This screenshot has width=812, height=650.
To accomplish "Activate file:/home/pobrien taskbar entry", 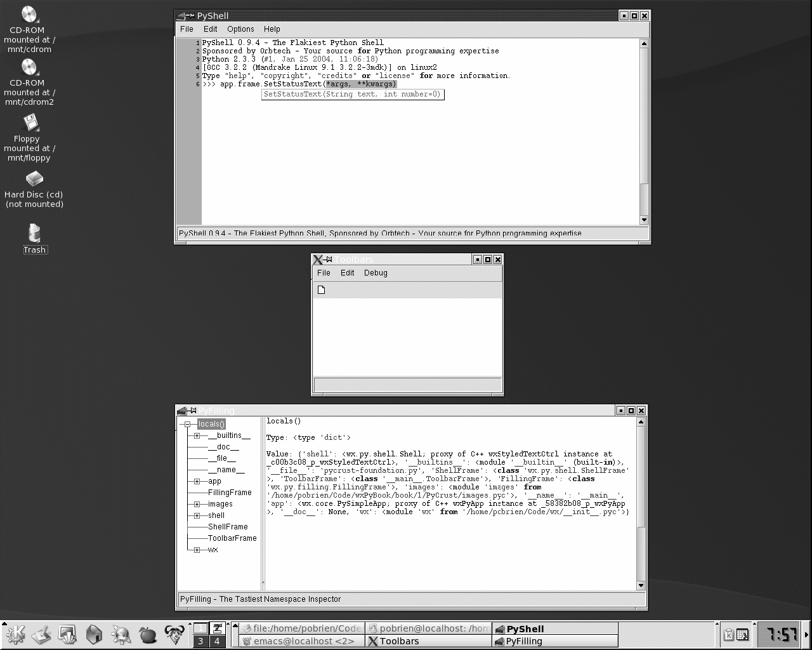I will 302,628.
